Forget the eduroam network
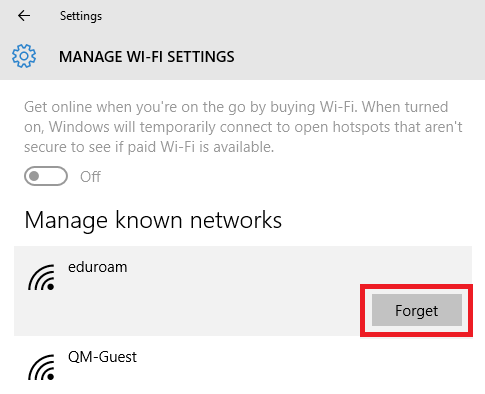485x394 pixels. click(x=417, y=310)
